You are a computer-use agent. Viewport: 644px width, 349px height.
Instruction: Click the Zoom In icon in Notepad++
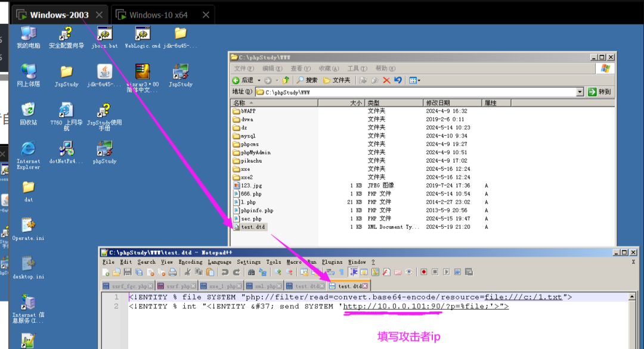click(x=278, y=272)
